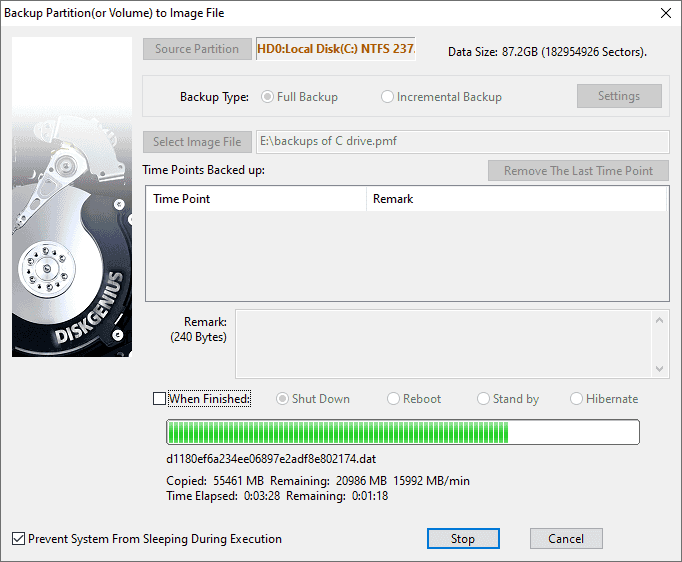Enable the When Finished checkbox
Screen dimensions: 682x562
160,399
